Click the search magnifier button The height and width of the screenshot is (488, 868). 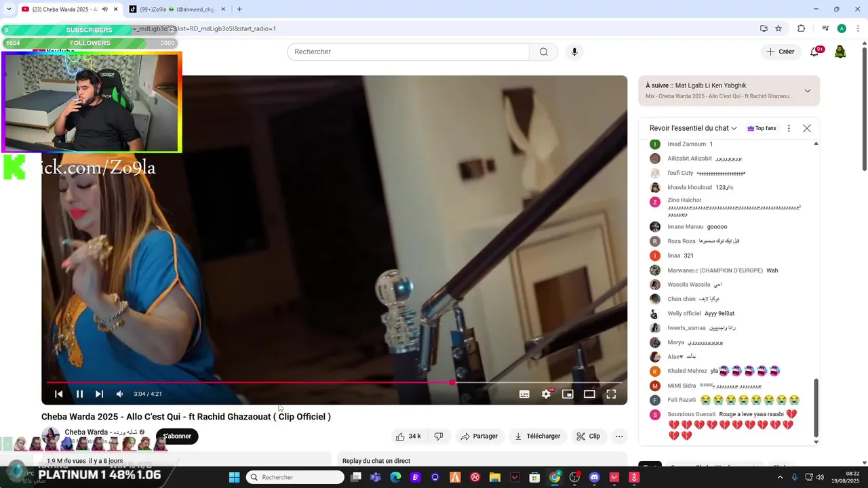(544, 52)
